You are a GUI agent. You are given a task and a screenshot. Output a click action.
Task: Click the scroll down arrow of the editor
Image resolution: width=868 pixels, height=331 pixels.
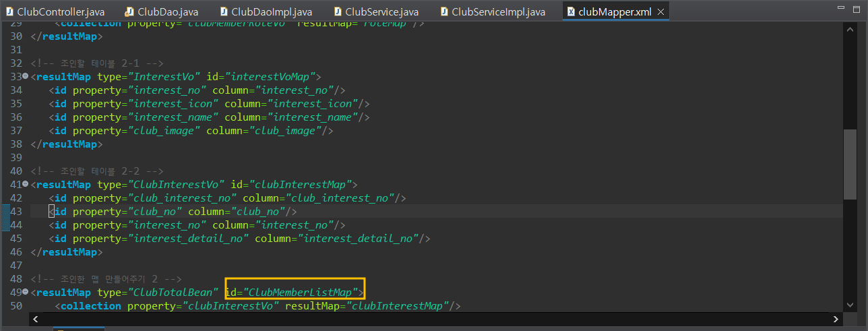click(x=850, y=306)
